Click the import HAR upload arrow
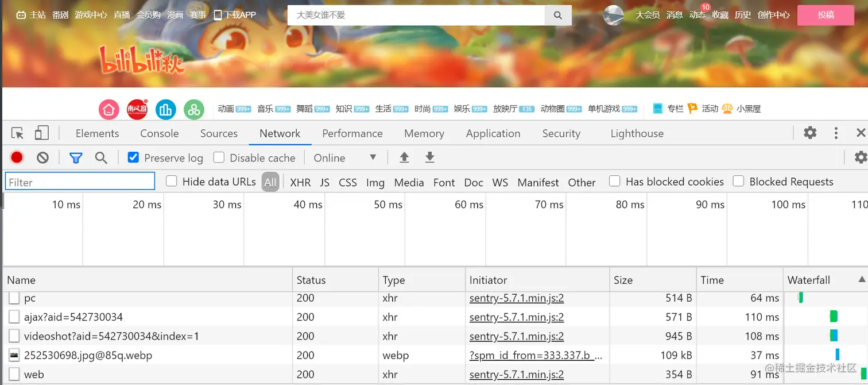The image size is (868, 385). (x=404, y=157)
